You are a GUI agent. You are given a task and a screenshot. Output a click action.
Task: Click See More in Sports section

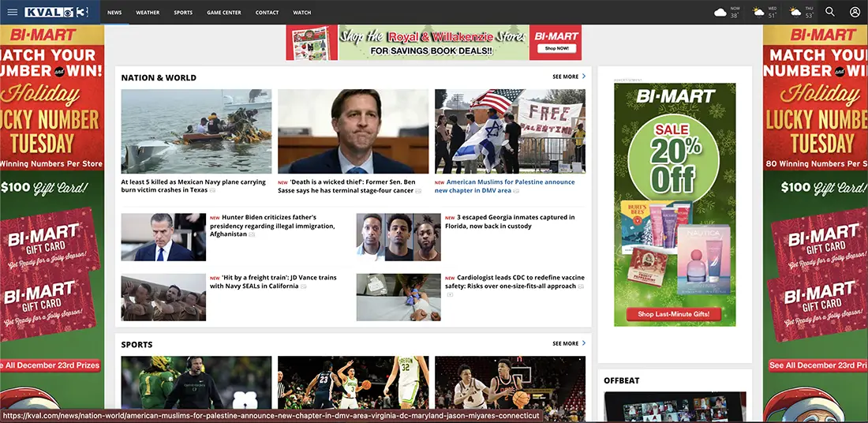[x=565, y=344]
